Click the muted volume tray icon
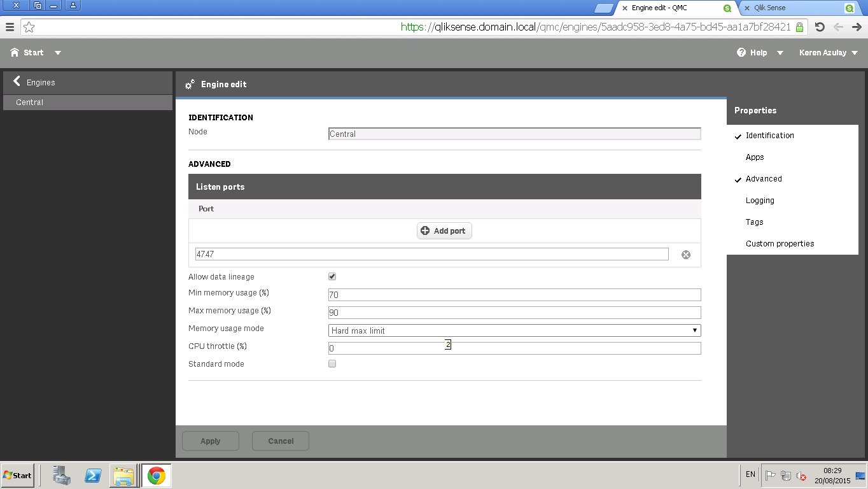 [x=801, y=475]
